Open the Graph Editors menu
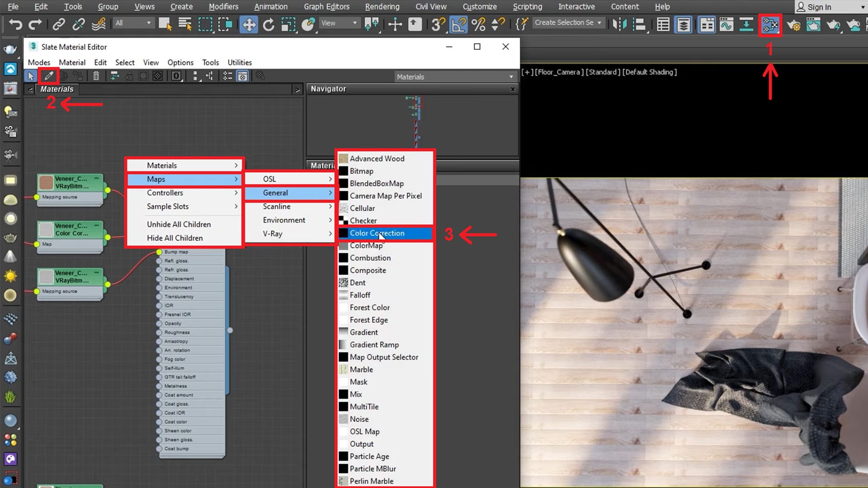Image resolution: width=868 pixels, height=488 pixels. 326,7
